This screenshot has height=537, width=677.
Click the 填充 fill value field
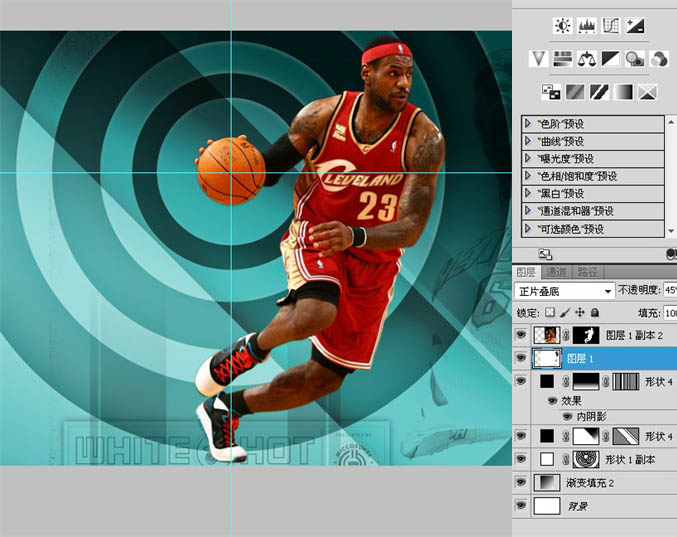pyautogui.click(x=671, y=313)
